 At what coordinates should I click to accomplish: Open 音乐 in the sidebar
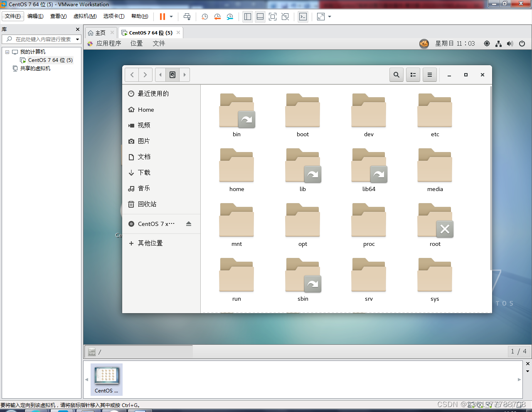(x=161, y=188)
